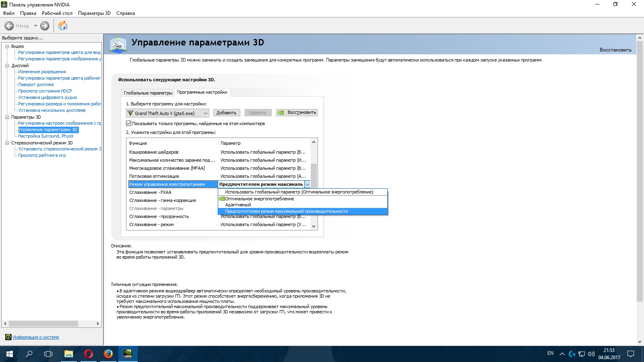This screenshot has width=644, height=362.
Task: Open taskbar search magnifier
Action: [x=29, y=354]
